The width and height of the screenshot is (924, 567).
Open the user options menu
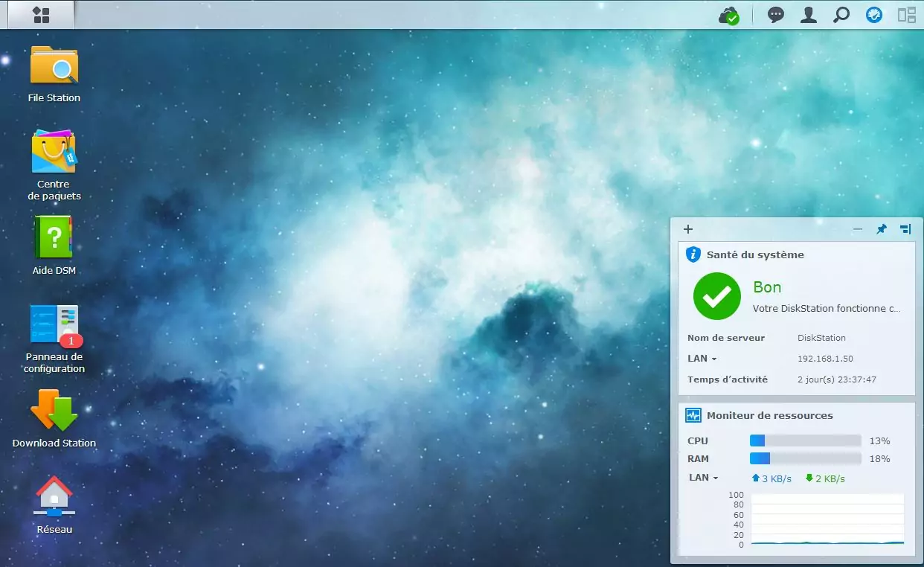(809, 15)
